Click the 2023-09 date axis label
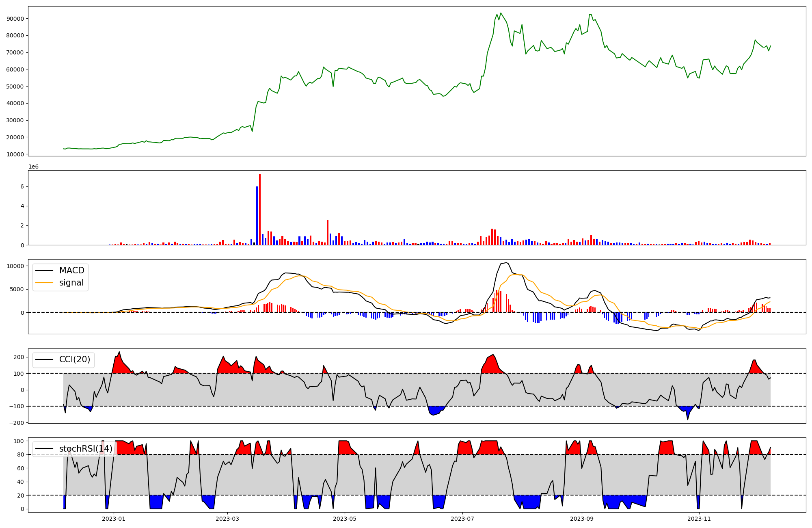Screen dimensions: 812x528 point(582,519)
